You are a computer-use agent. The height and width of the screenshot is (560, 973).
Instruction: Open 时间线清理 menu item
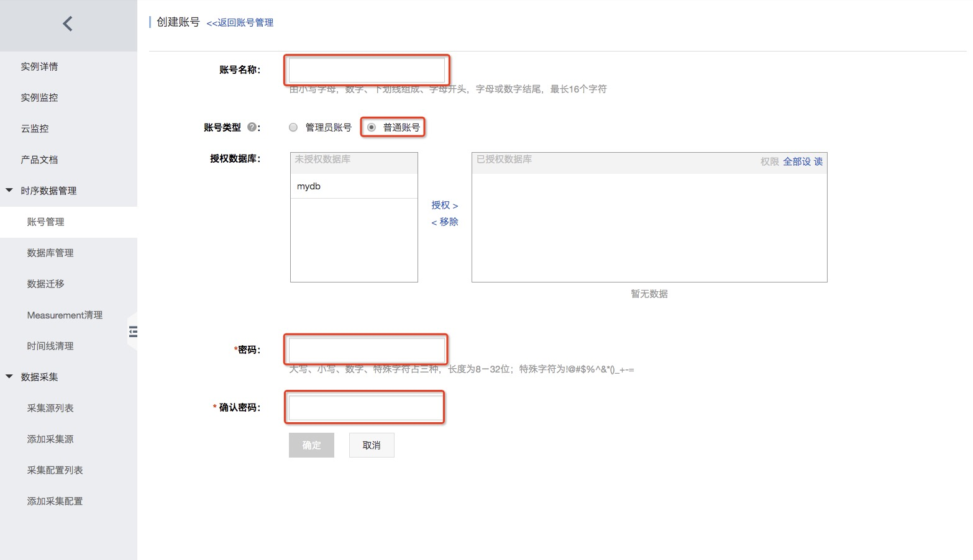coord(50,346)
